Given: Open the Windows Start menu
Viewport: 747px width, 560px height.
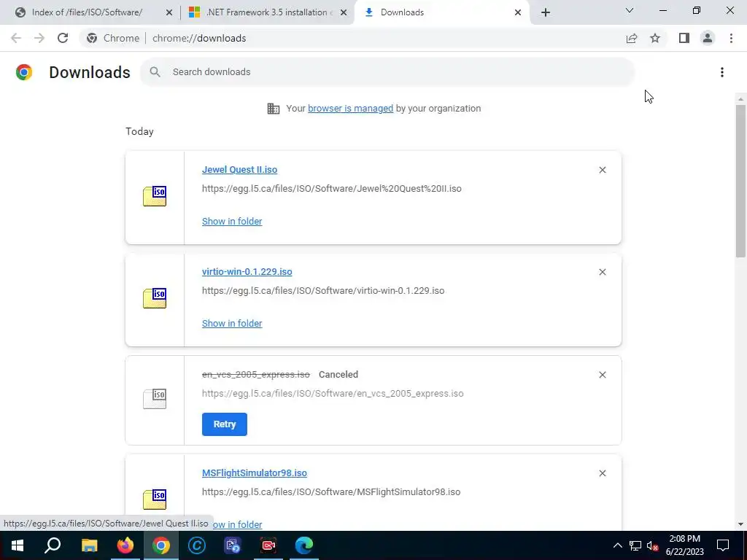Looking at the screenshot, I should pos(18,545).
